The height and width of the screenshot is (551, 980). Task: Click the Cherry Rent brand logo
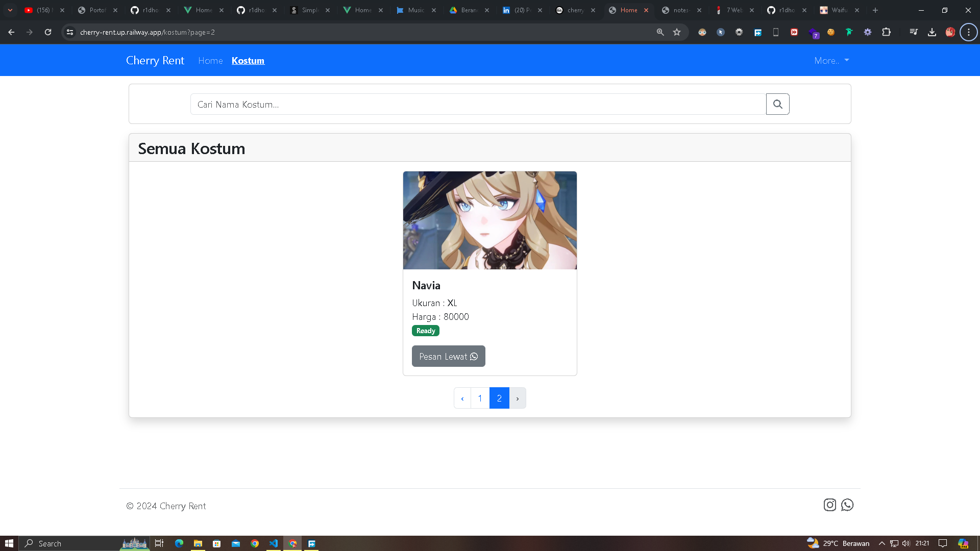(x=155, y=60)
